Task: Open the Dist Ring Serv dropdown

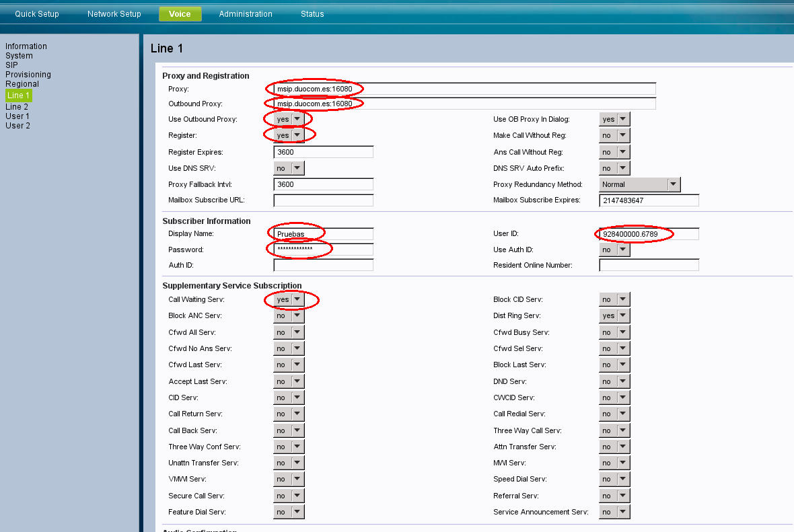Action: [614, 315]
